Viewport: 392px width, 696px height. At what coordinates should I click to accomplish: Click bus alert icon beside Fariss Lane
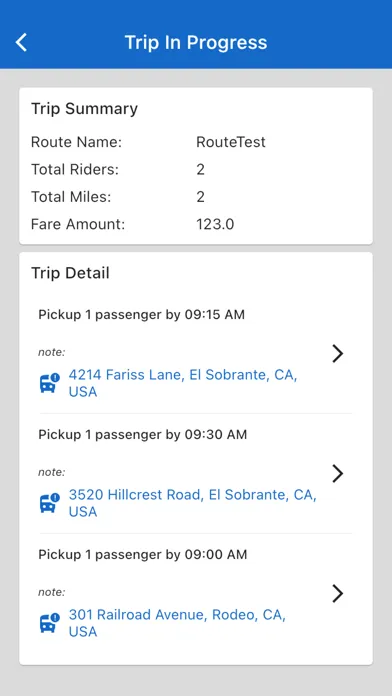tap(49, 383)
